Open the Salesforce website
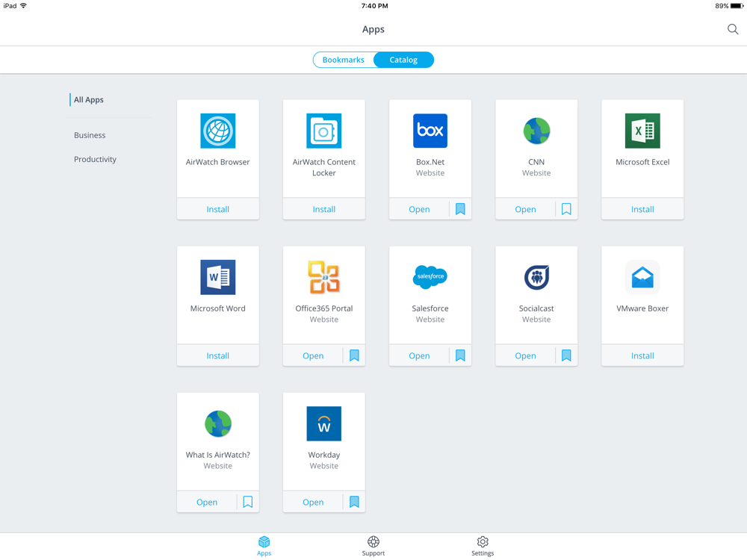Viewport: 747px width, 560px height. [419, 355]
